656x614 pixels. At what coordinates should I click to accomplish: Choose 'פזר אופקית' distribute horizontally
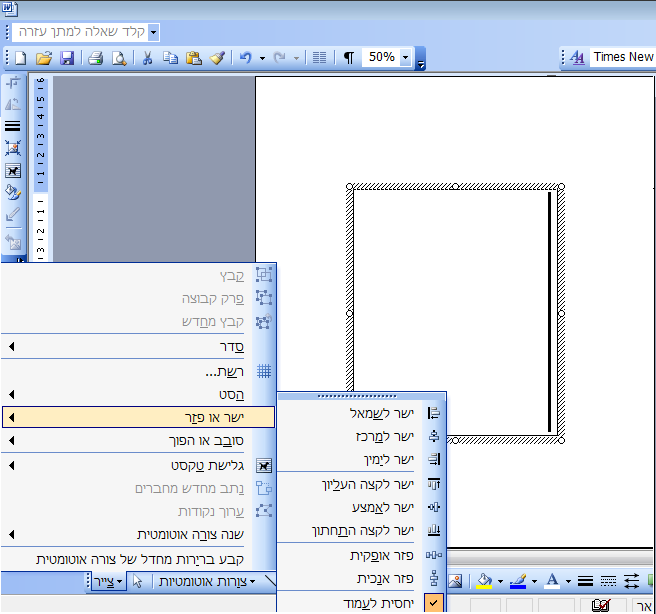pyautogui.click(x=362, y=555)
